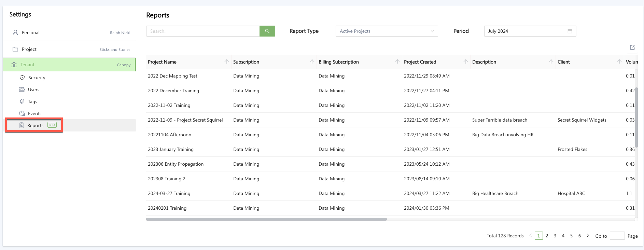Select the Tenant settings section
Image resolution: width=644 pixels, height=250 pixels.
(x=69, y=65)
